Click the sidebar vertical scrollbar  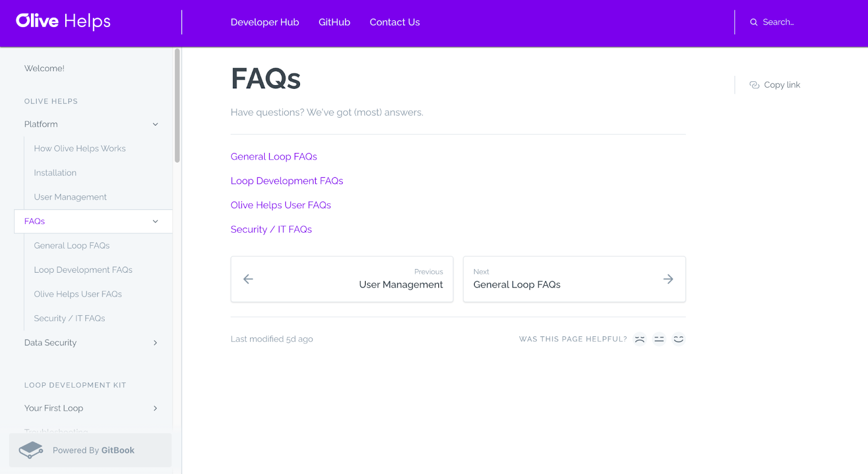point(177,105)
